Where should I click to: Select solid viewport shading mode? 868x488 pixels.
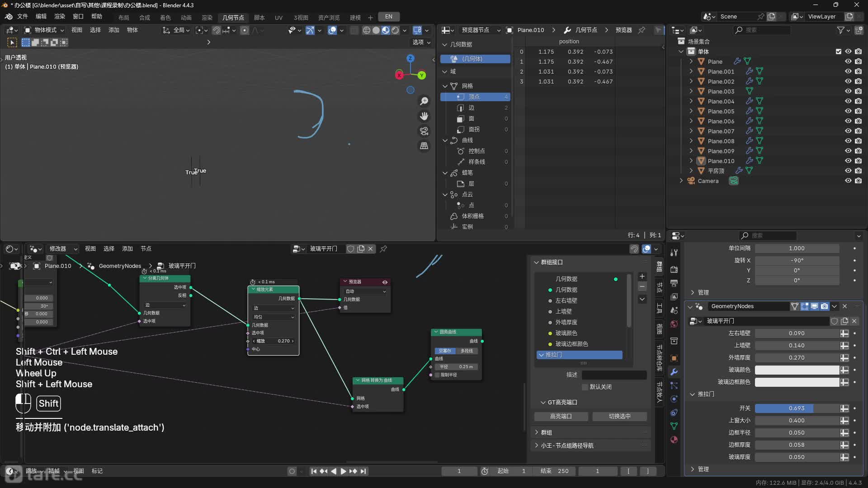click(x=376, y=30)
